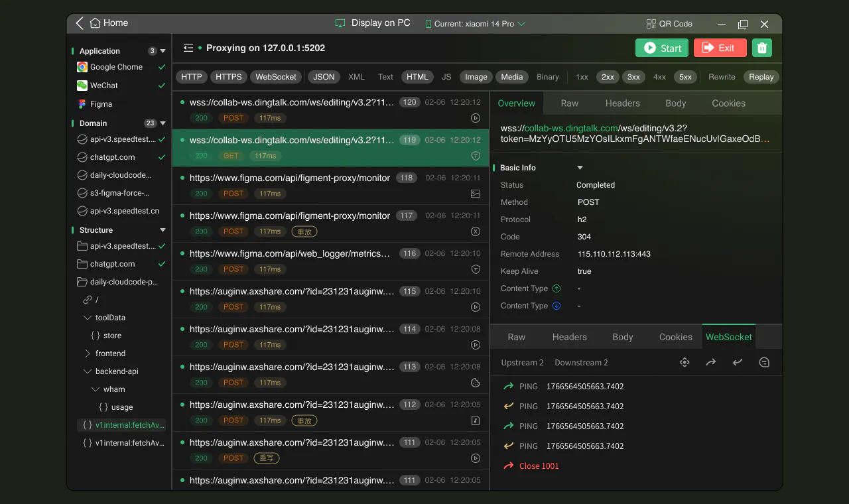Open the Overview tab

coord(517,103)
